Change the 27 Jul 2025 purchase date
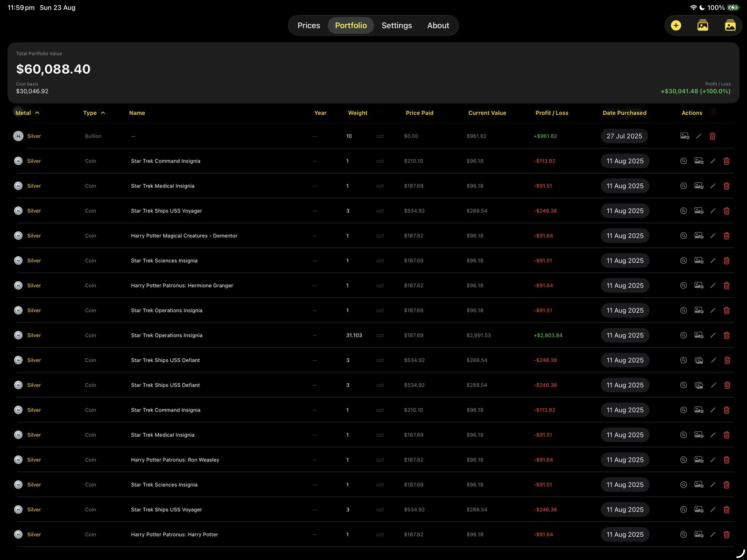 pos(624,136)
